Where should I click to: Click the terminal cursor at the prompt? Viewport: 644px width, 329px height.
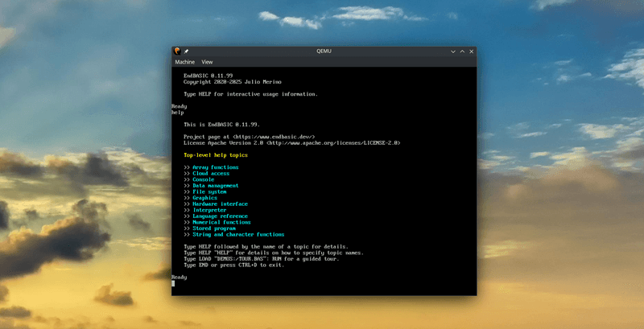pyautogui.click(x=173, y=283)
